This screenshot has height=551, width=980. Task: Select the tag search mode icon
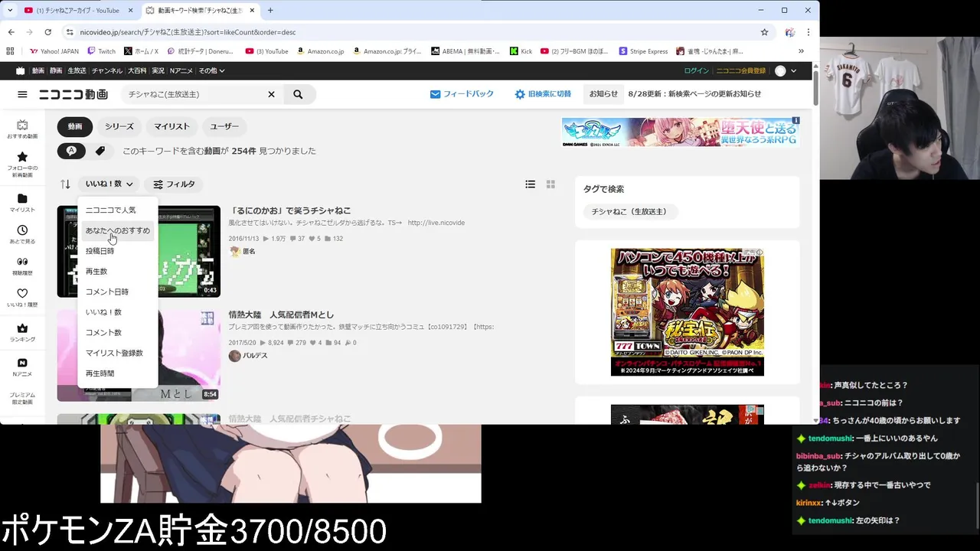(x=100, y=151)
